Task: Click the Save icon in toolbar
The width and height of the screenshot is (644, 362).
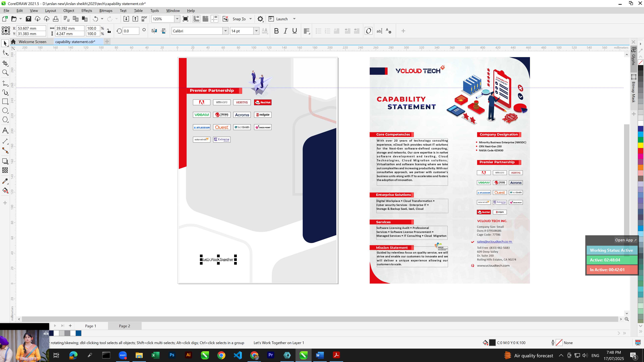Action: coord(29,19)
